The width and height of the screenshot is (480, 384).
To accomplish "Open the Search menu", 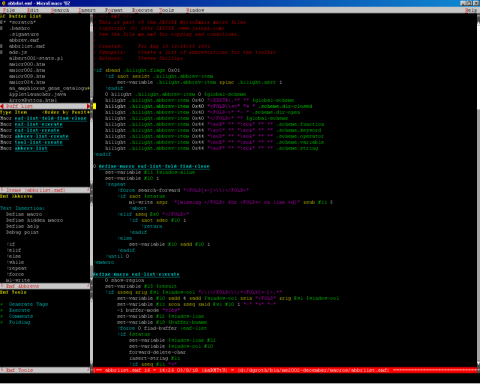I will [x=60, y=10].
